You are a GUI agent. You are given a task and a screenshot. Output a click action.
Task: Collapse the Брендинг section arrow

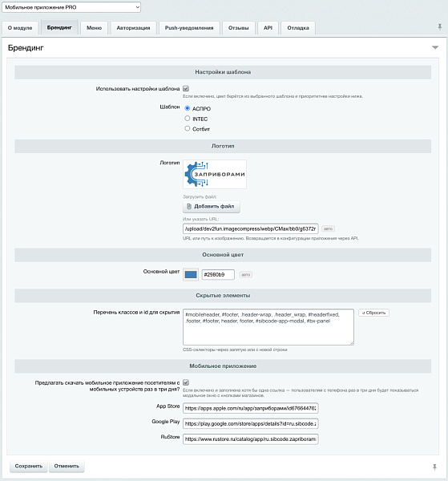(x=435, y=47)
